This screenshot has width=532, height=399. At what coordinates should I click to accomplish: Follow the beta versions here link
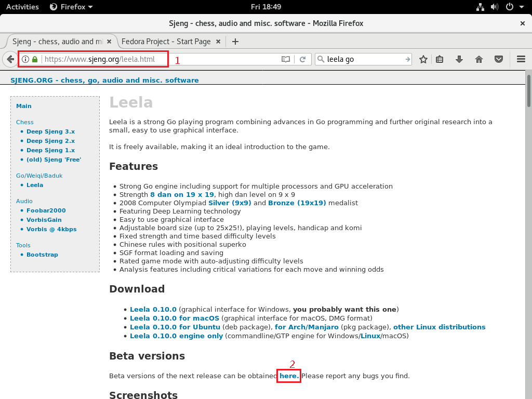click(x=289, y=376)
